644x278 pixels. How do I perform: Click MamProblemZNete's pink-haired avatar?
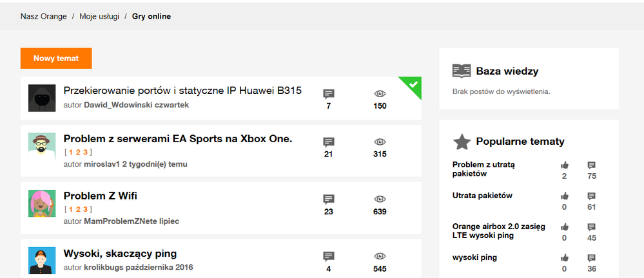tap(41, 203)
